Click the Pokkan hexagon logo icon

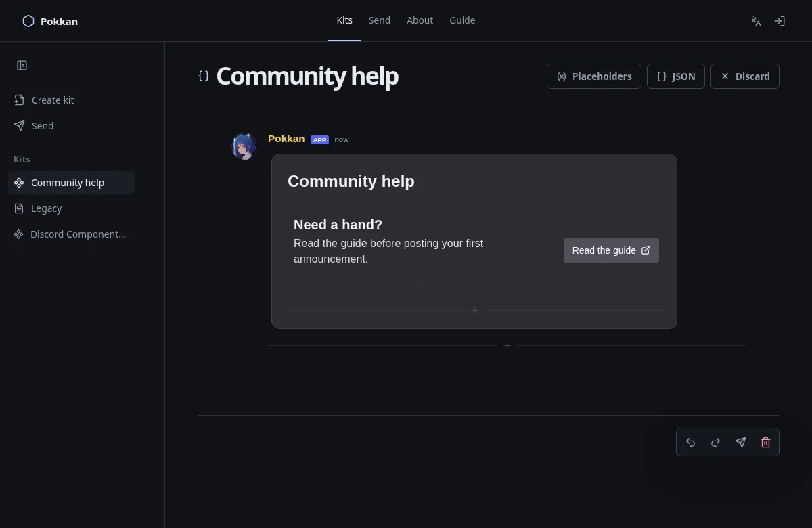tap(28, 21)
